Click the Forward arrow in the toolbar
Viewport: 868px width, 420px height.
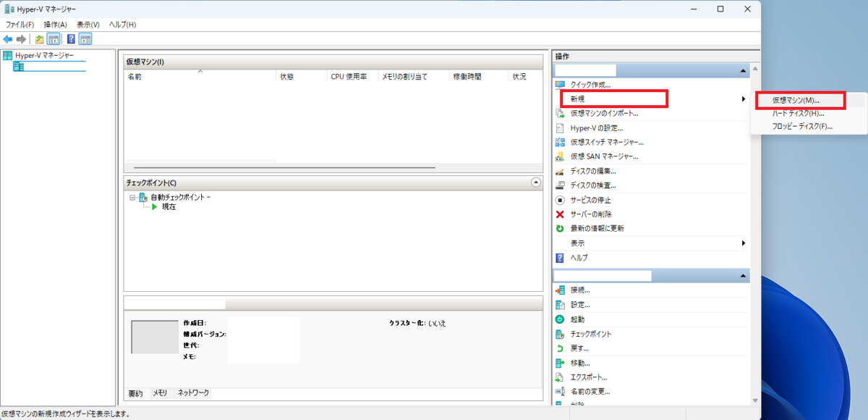(x=21, y=39)
